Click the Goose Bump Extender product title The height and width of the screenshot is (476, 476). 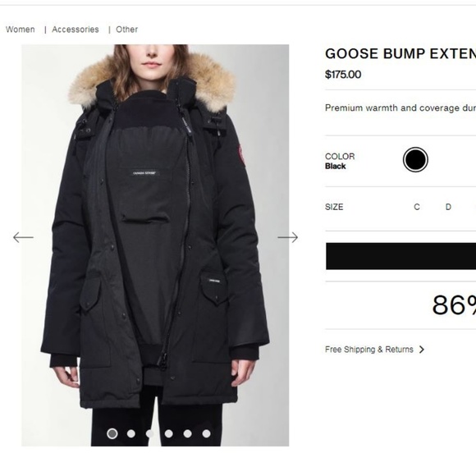[400, 53]
